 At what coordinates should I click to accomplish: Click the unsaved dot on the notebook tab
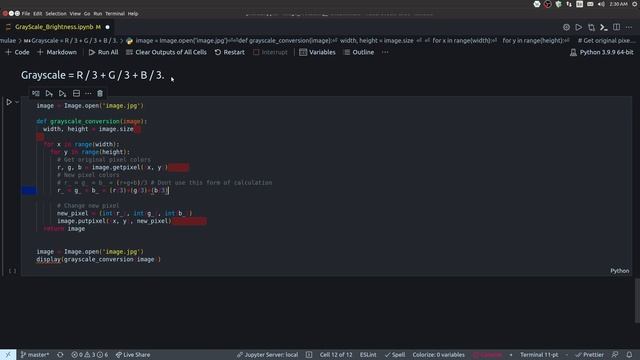coord(108,27)
